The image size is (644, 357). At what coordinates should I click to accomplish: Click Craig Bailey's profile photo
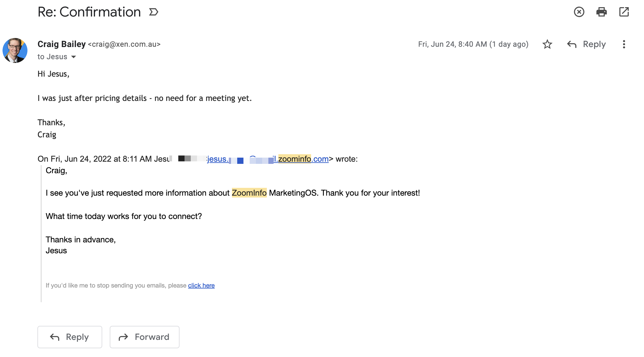pyautogui.click(x=15, y=50)
